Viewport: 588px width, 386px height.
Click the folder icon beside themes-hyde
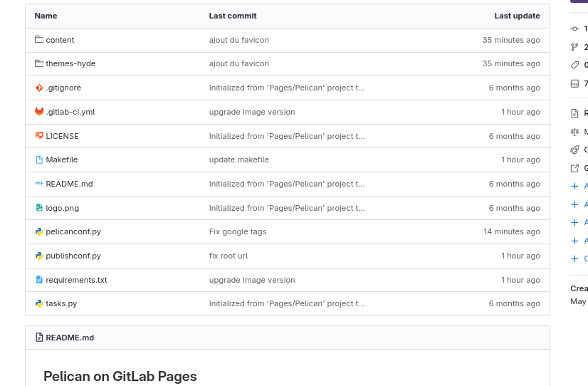tap(39, 63)
